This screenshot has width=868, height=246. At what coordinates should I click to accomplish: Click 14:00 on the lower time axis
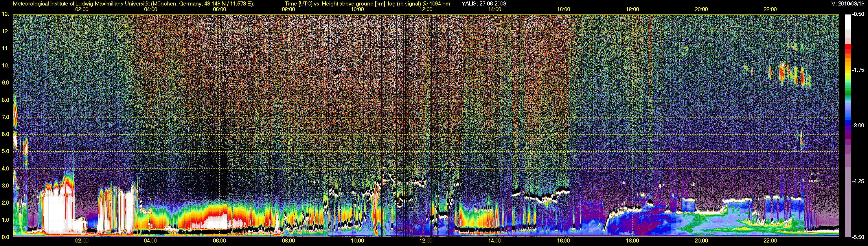[495, 241]
